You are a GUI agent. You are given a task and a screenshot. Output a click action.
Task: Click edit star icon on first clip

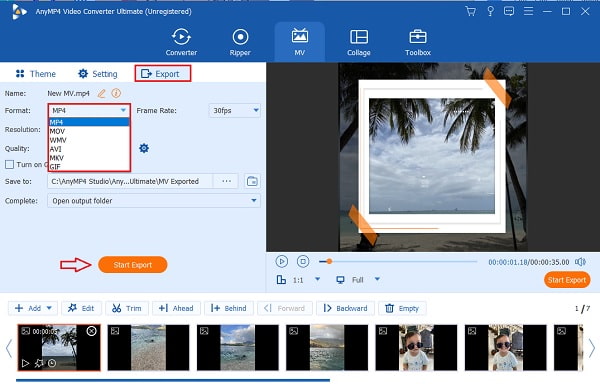[x=39, y=363]
